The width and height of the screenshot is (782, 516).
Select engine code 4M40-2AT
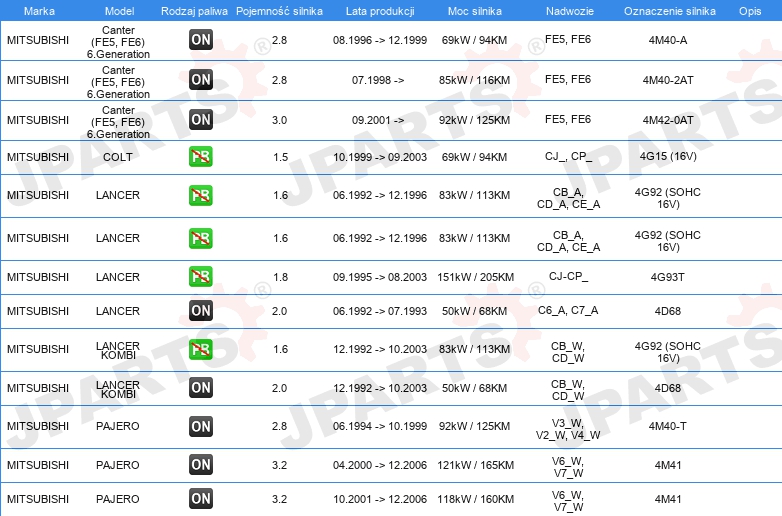(668, 80)
